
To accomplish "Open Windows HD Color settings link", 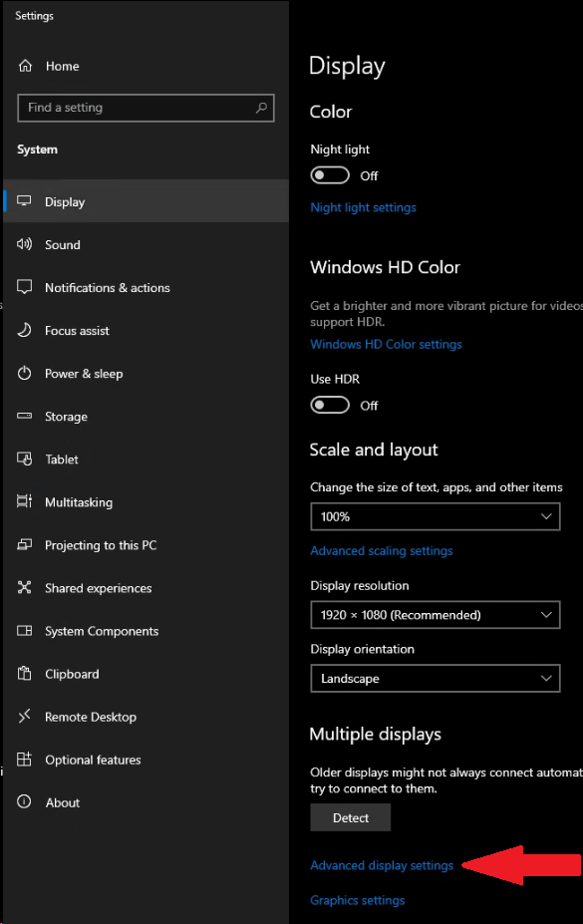I will (387, 344).
